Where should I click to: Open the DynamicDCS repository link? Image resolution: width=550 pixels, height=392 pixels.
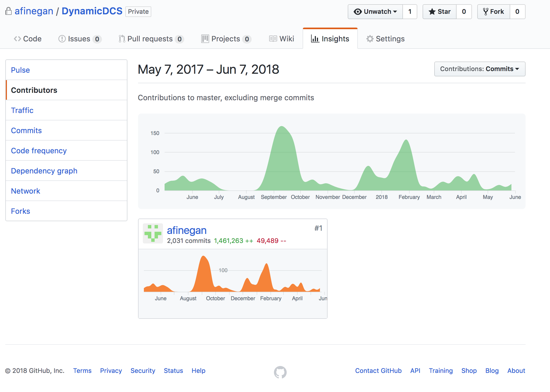92,11
